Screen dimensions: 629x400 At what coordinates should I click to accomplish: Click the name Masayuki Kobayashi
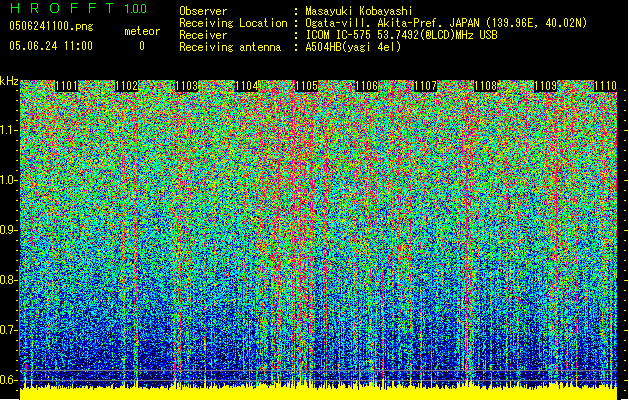click(359, 11)
